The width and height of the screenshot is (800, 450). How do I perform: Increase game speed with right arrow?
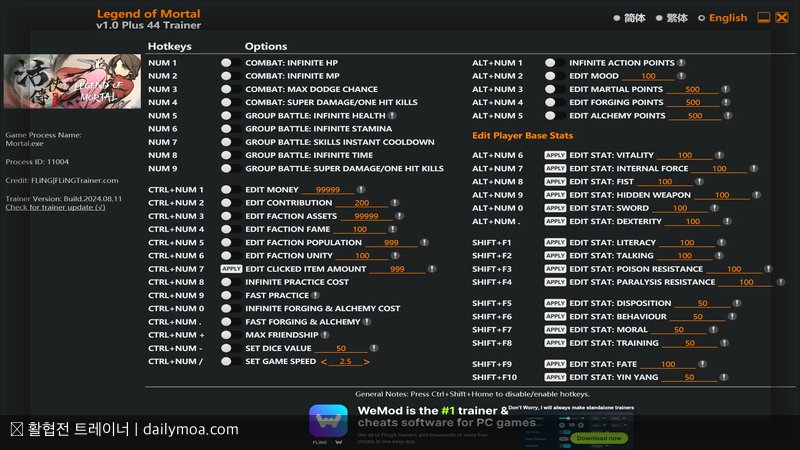click(367, 362)
